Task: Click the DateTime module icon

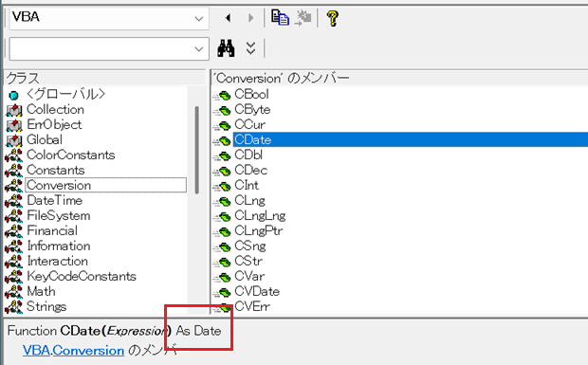Action: click(x=13, y=201)
